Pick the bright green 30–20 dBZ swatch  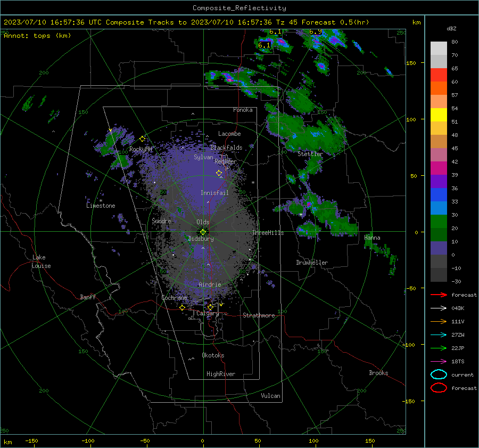(439, 222)
